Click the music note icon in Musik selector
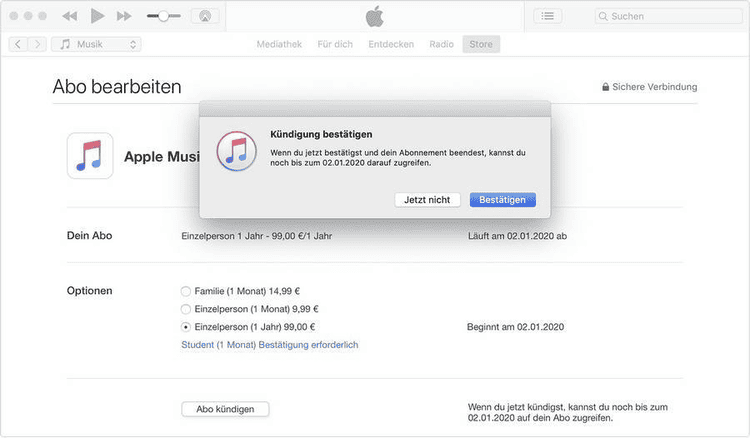This screenshot has height=438, width=750. pyautogui.click(x=65, y=44)
